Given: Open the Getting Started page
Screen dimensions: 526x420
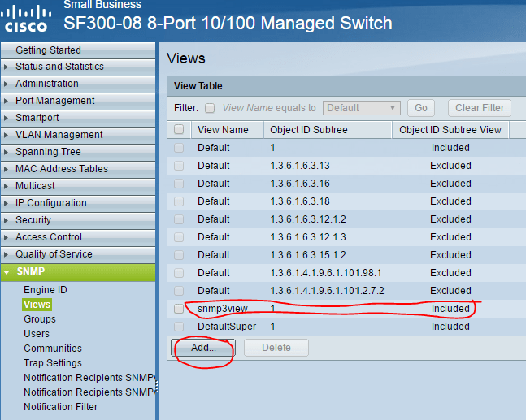Looking at the screenshot, I should (48, 50).
